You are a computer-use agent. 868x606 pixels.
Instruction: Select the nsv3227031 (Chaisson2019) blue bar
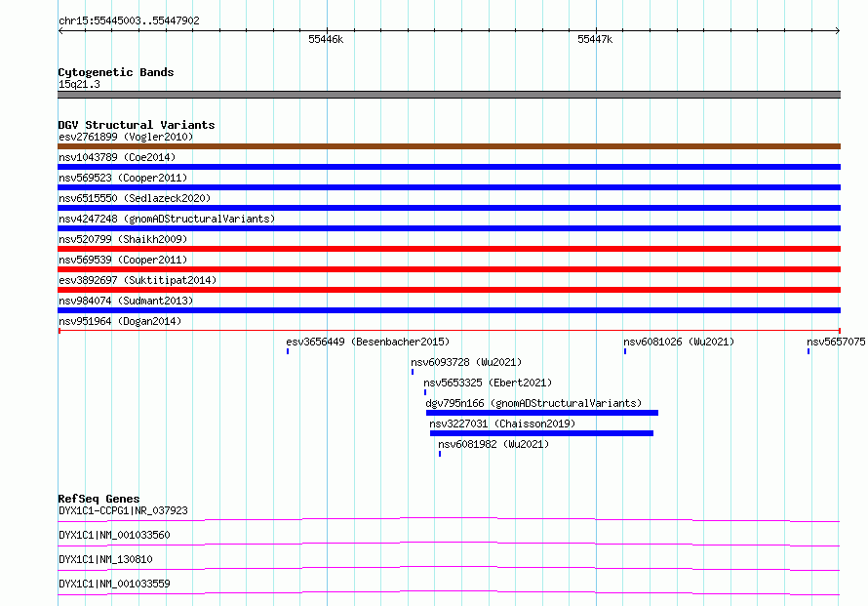pos(541,433)
